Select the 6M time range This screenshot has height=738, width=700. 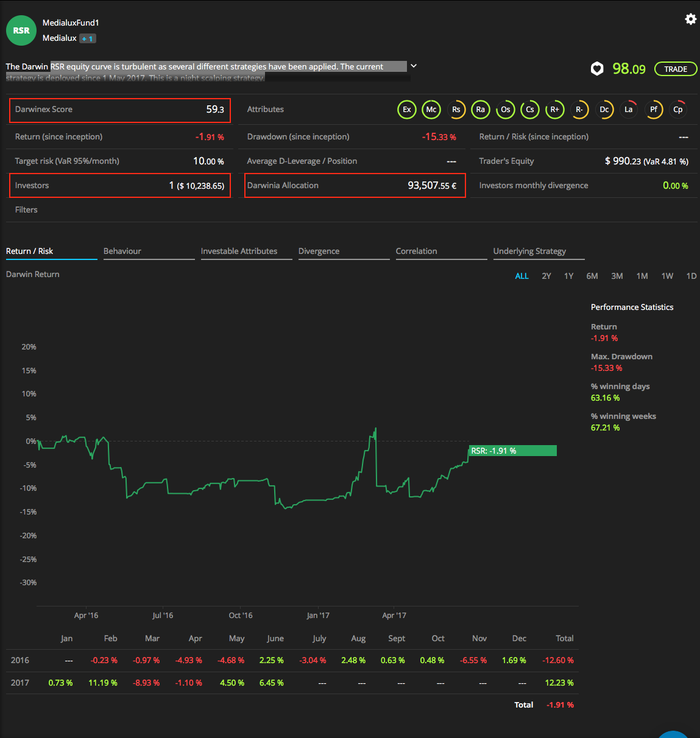[x=592, y=276]
